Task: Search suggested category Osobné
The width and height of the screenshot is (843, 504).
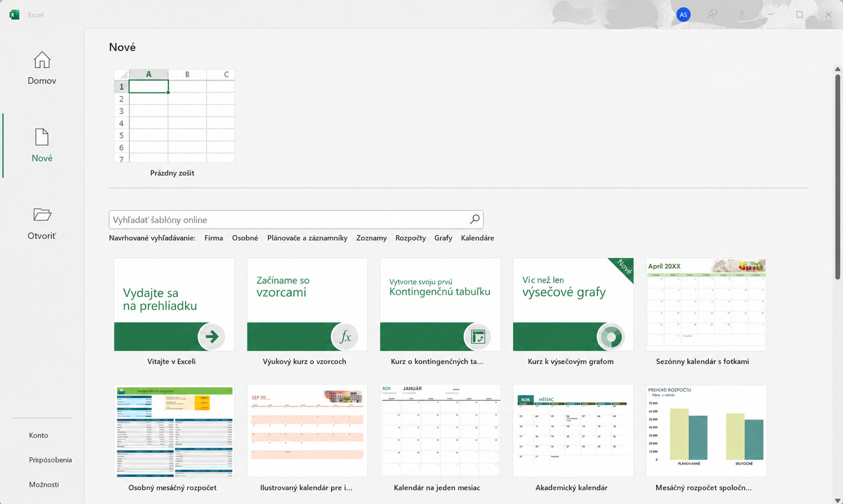Action: coord(245,238)
